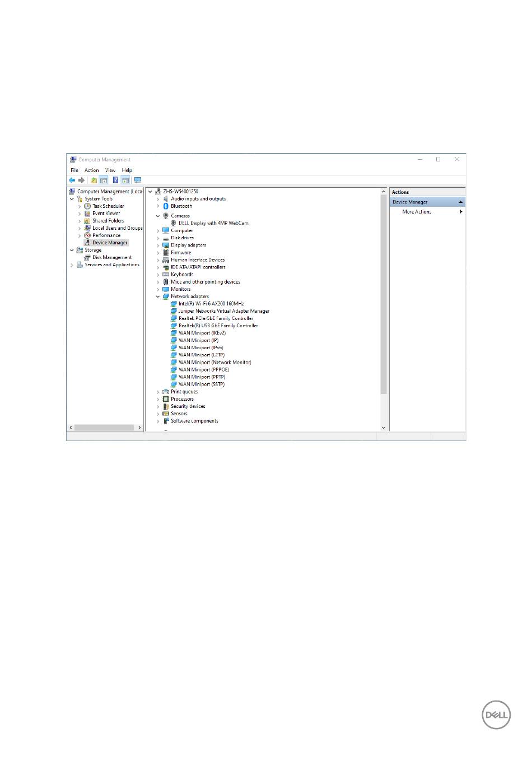Open the View menu
Screen dimensions: 532x770
point(110,170)
